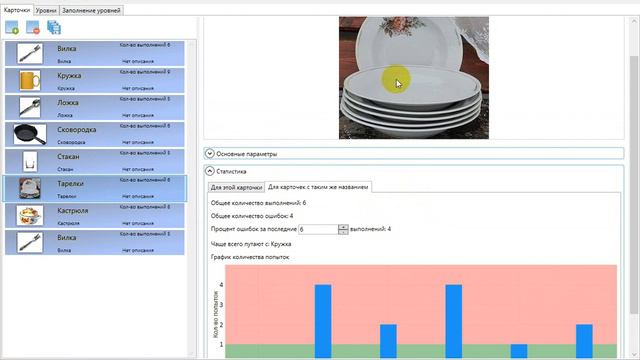Click 'Нет описания' in the Тарелки card
The image size is (640, 360).
pyautogui.click(x=138, y=196)
